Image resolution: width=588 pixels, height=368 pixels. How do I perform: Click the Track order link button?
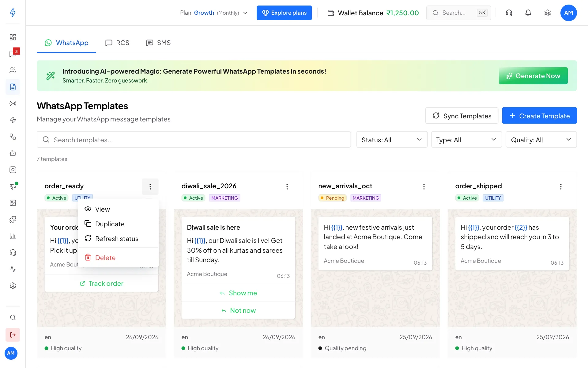pyautogui.click(x=102, y=283)
